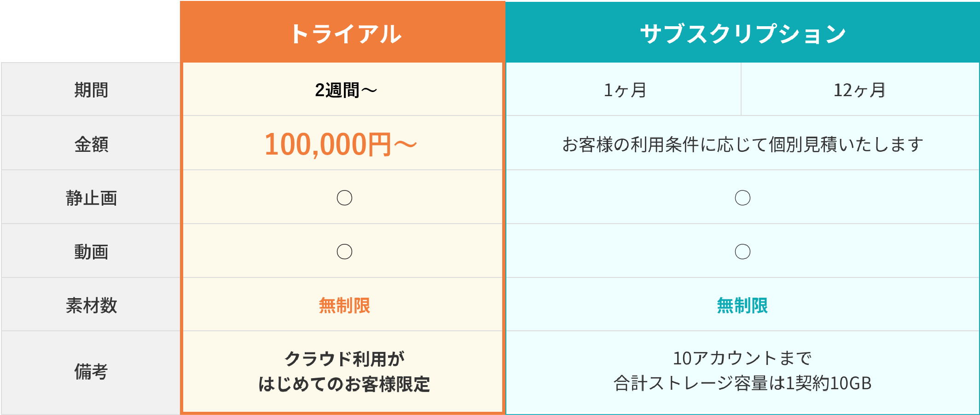Click the 静止画 row label
This screenshot has height=415, width=980.
pyautogui.click(x=91, y=198)
